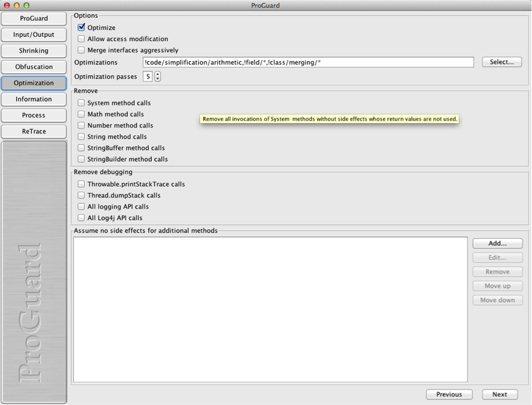
Task: Check String method calls removal
Action: point(81,137)
